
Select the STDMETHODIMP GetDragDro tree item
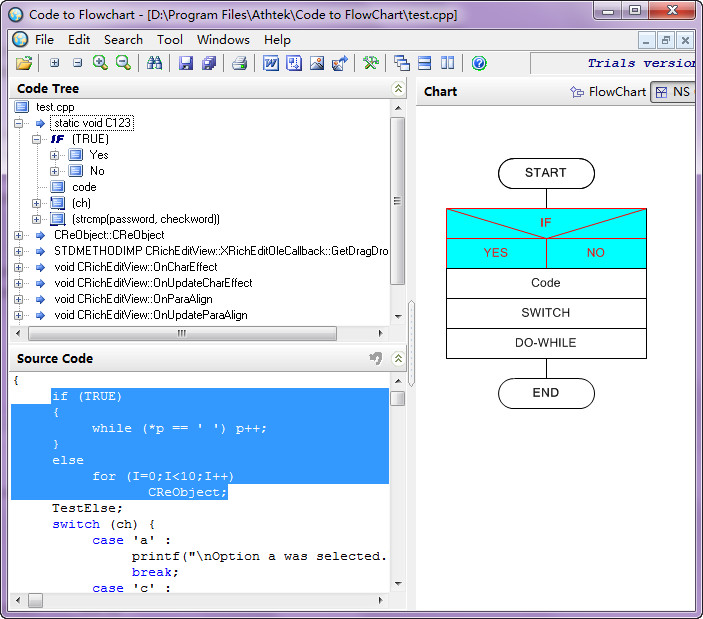tap(221, 251)
